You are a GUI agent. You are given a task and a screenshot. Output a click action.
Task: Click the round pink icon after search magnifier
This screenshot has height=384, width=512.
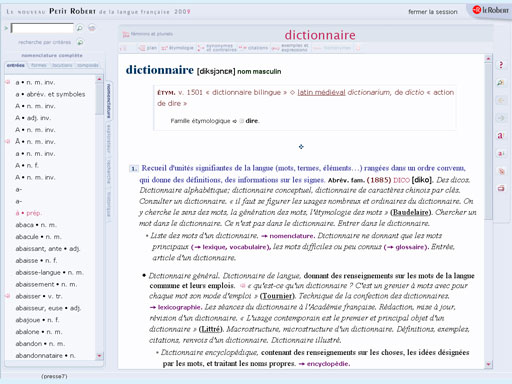(x=92, y=28)
